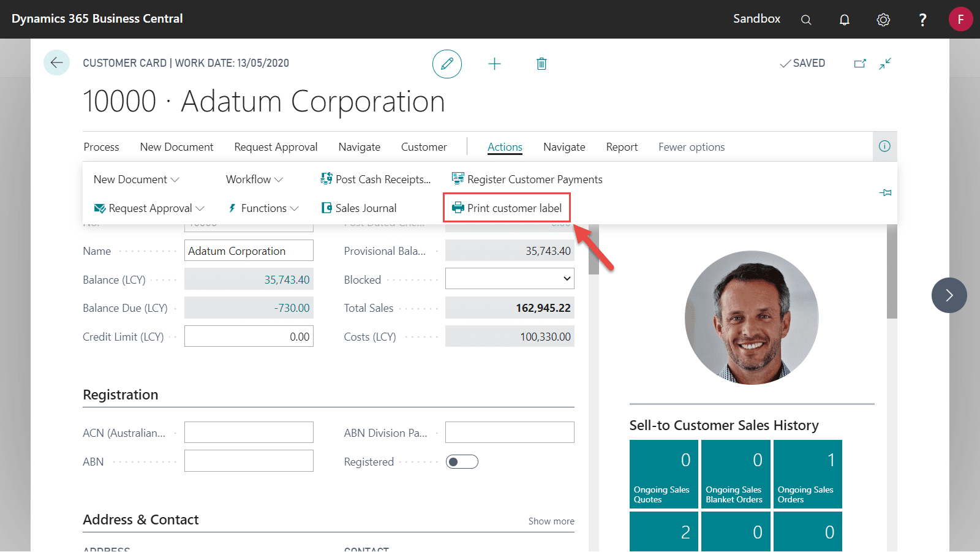Click Post Cash Receipts action

pyautogui.click(x=375, y=180)
